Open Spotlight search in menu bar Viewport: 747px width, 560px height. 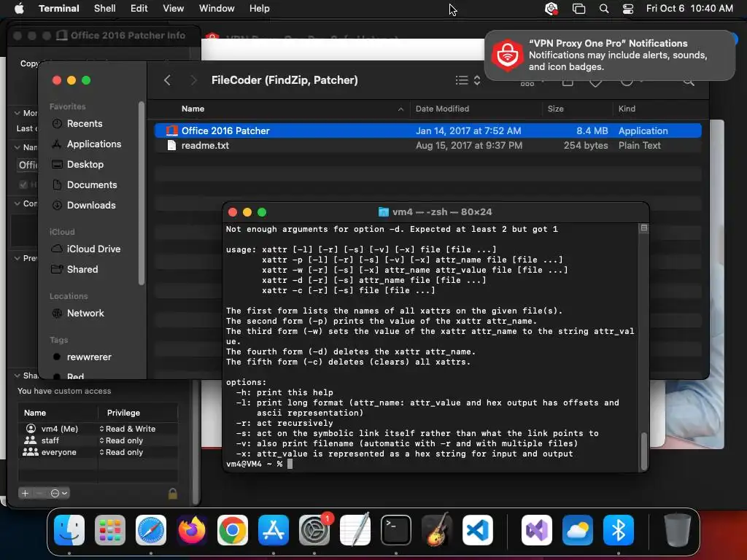point(603,9)
